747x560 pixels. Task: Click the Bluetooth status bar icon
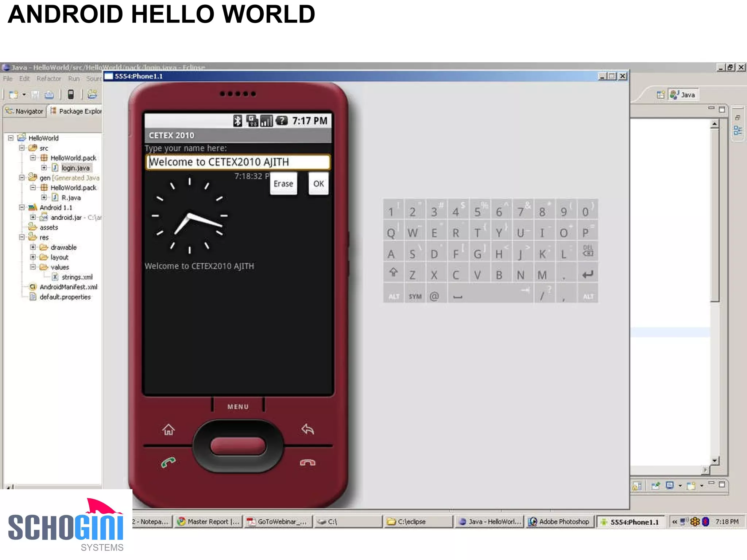point(237,121)
